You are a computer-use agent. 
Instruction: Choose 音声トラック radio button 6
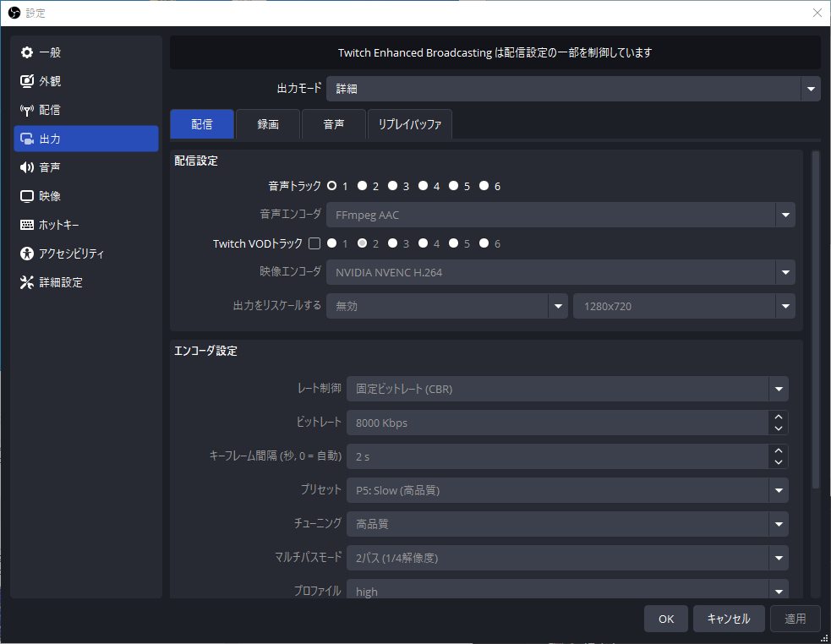pos(484,186)
